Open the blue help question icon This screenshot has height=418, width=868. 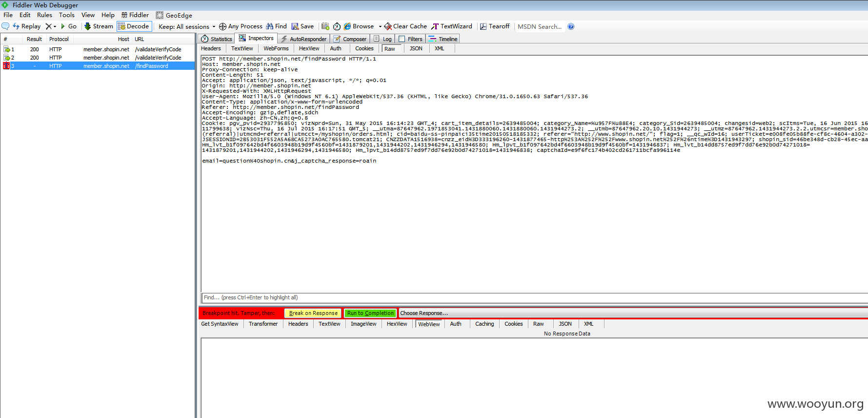(x=571, y=26)
